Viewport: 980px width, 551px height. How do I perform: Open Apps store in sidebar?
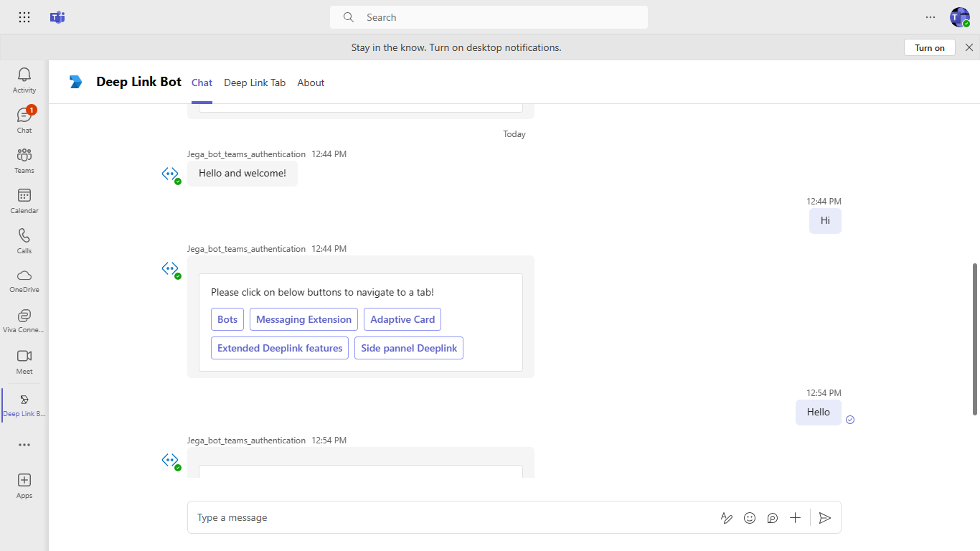(24, 486)
